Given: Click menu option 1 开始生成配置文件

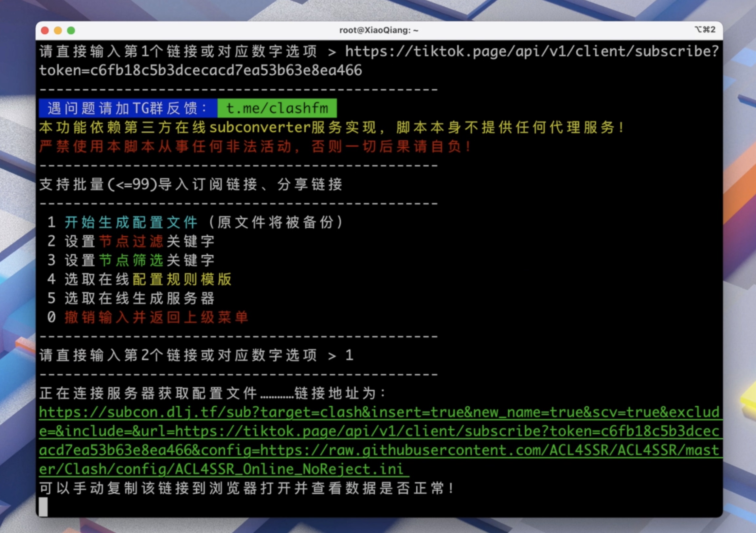Looking at the screenshot, I should (131, 222).
